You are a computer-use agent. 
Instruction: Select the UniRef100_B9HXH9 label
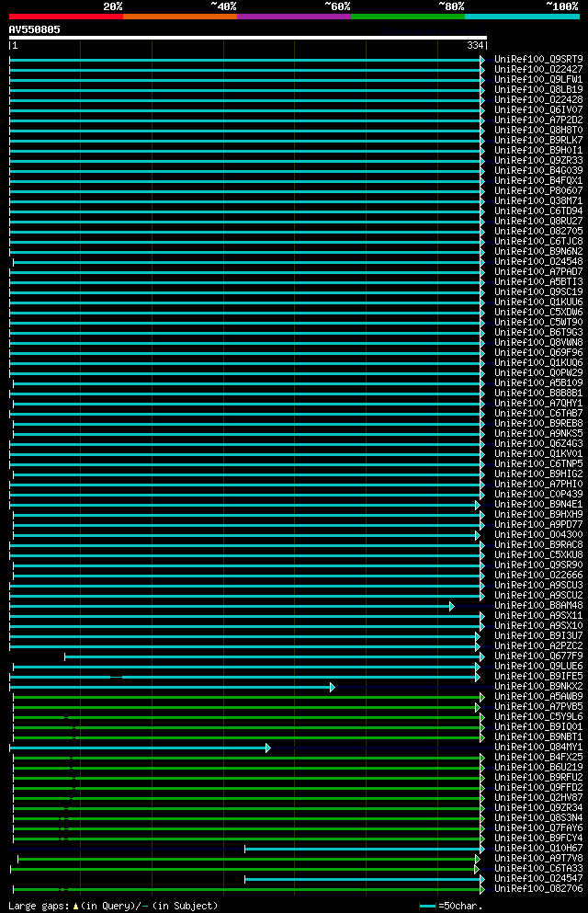pyautogui.click(x=538, y=515)
